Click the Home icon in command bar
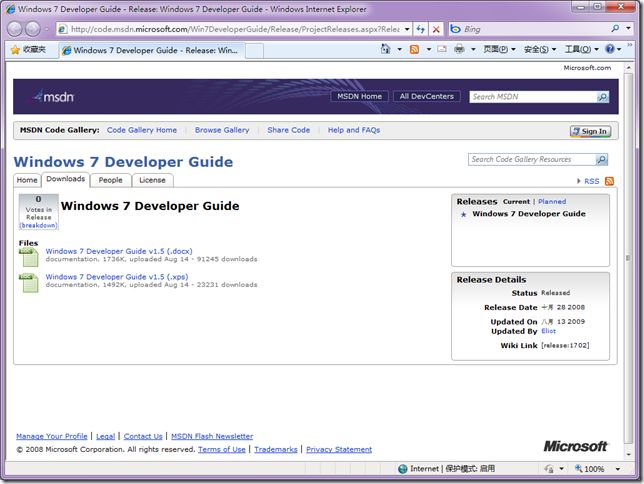Viewport: 644px width, 484px height. [x=385, y=49]
